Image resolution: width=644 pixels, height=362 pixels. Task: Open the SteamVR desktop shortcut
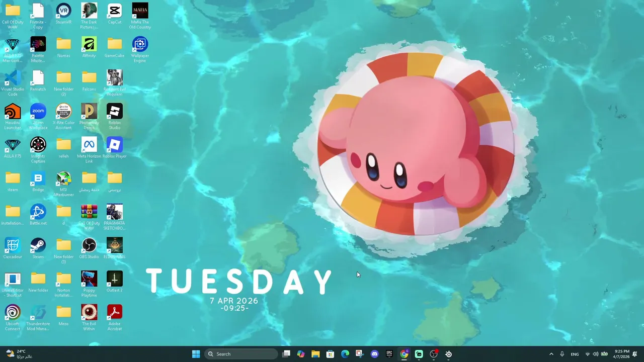point(63,14)
